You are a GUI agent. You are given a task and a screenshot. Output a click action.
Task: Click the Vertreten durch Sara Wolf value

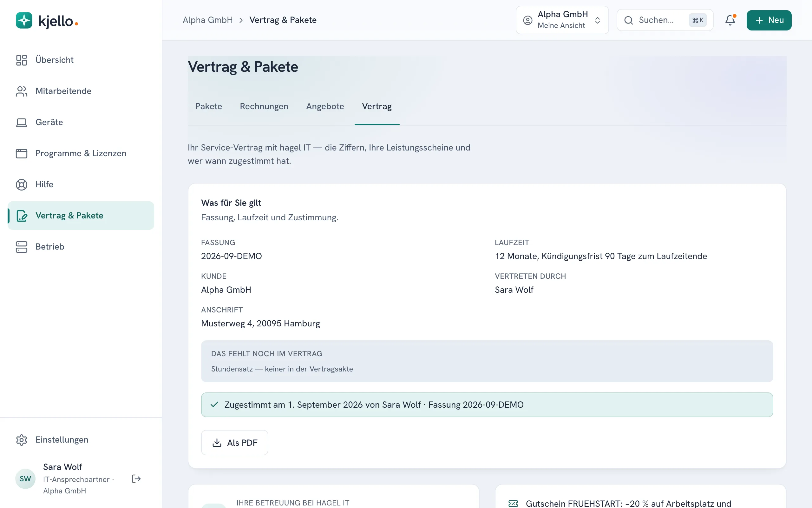[x=514, y=290]
